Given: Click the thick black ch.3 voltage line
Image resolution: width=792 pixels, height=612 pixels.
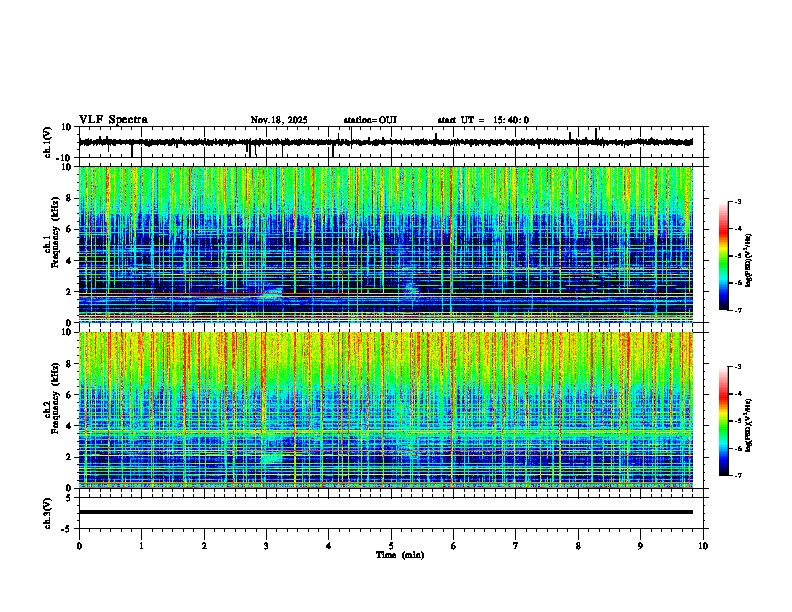Looking at the screenshot, I should coord(385,512).
